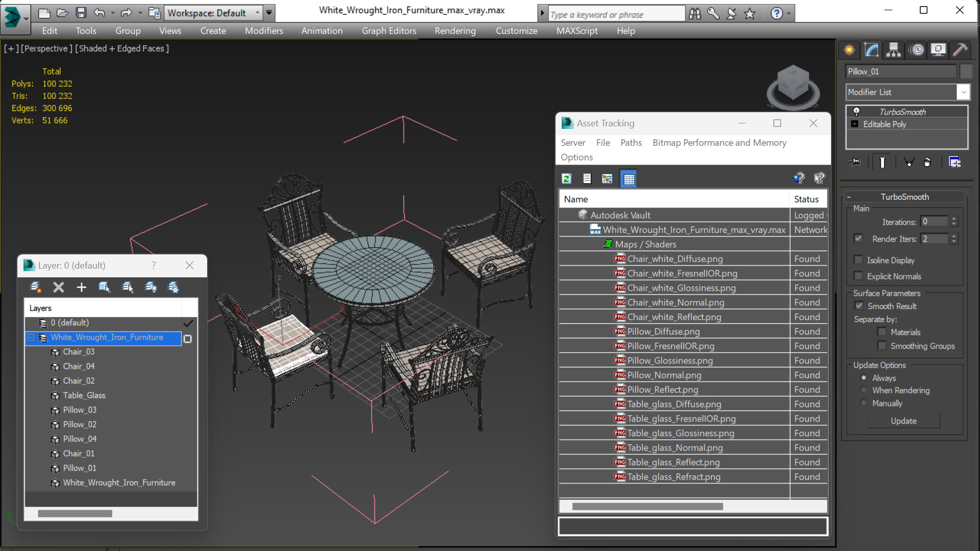
Task: Delete layer with the X icon
Action: tap(59, 287)
